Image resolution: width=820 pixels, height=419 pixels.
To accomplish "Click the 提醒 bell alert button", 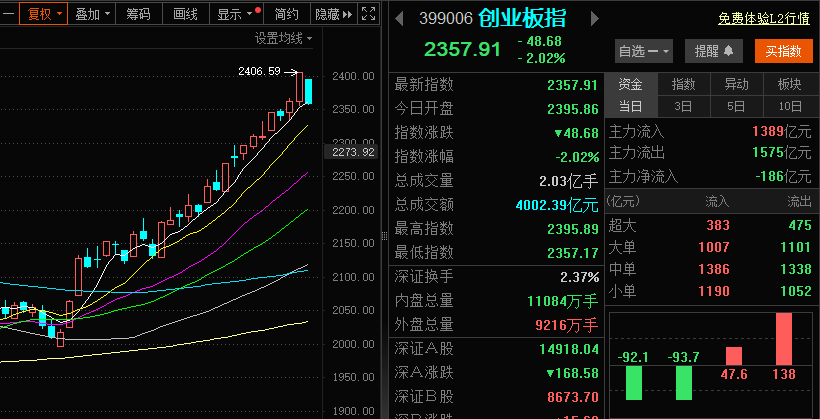I will 714,51.
